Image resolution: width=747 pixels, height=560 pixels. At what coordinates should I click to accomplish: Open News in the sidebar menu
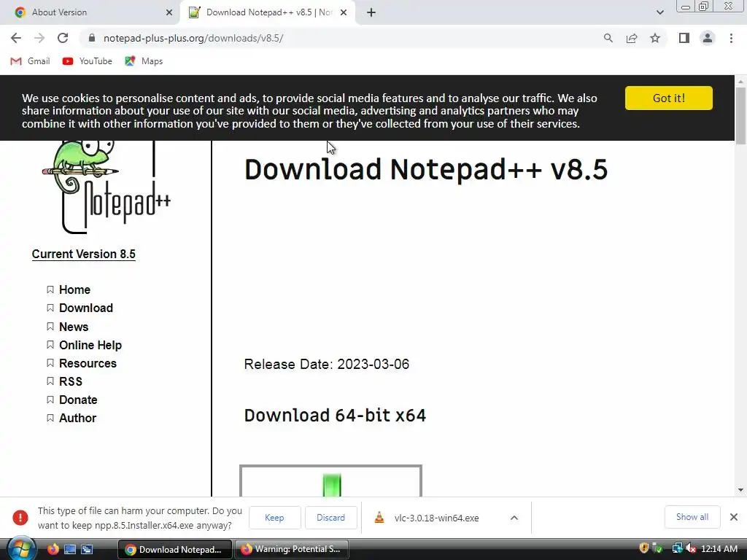tap(74, 327)
